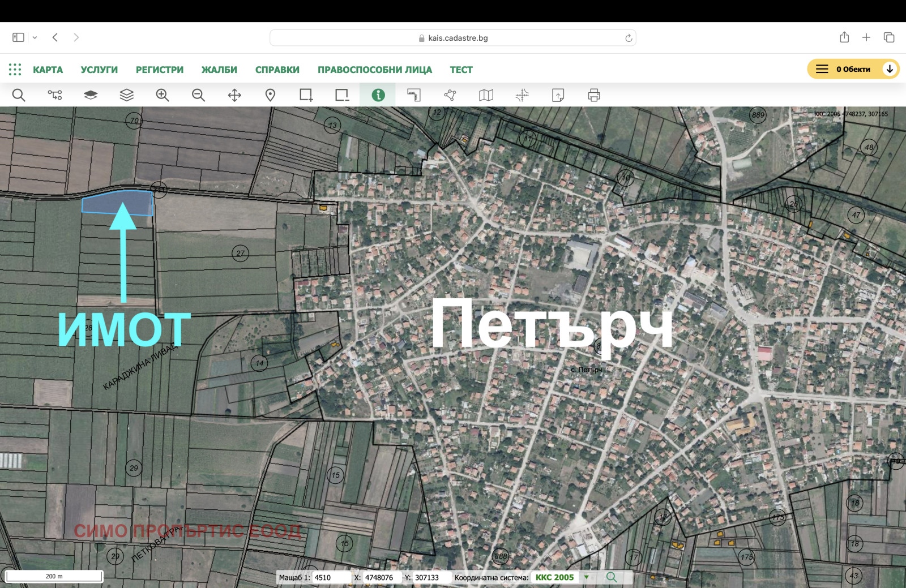The height and width of the screenshot is (588, 906).
Task: Choose the remove-from-selection rectangle tool
Action: click(342, 95)
